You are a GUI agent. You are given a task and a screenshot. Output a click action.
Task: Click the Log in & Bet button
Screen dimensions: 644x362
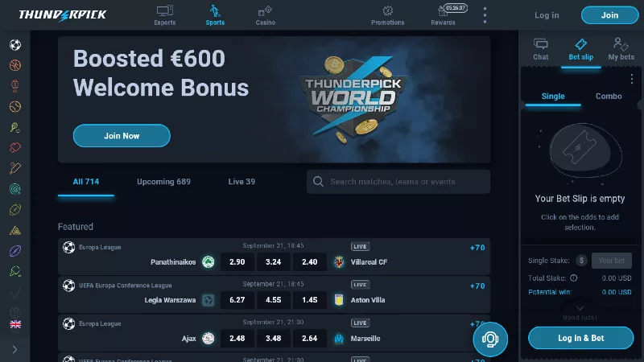click(x=580, y=338)
